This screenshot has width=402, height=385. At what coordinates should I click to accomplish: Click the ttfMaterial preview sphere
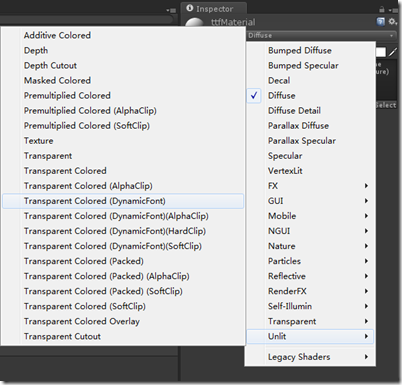click(194, 22)
